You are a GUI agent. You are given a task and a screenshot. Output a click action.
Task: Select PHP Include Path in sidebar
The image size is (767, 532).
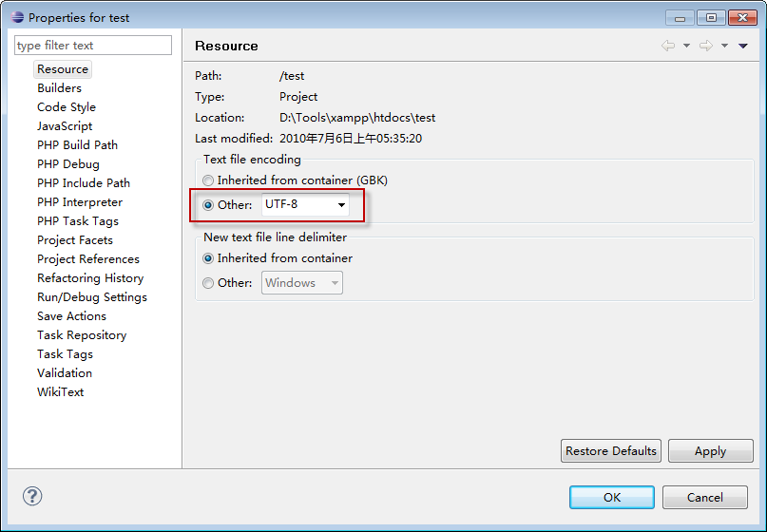click(x=84, y=183)
